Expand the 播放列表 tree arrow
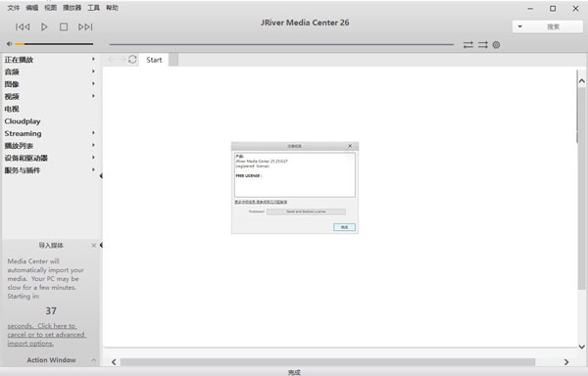The width and height of the screenshot is (588, 376). 93,145
